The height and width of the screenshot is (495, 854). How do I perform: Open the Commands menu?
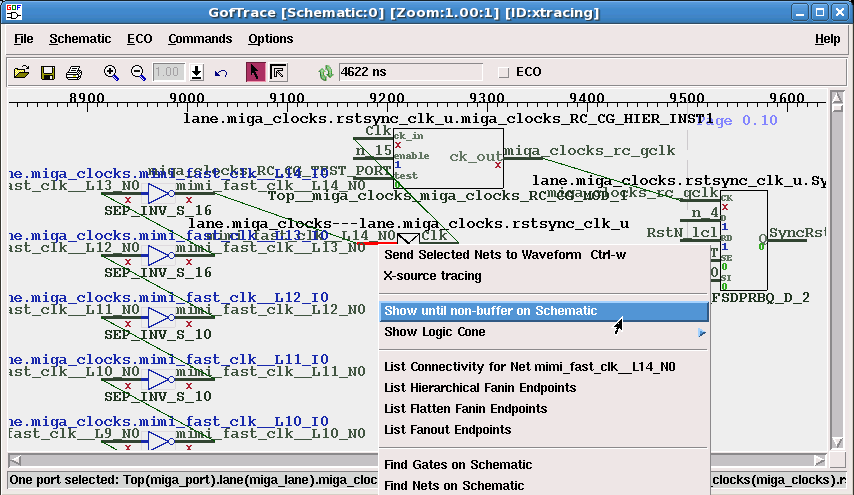point(199,39)
